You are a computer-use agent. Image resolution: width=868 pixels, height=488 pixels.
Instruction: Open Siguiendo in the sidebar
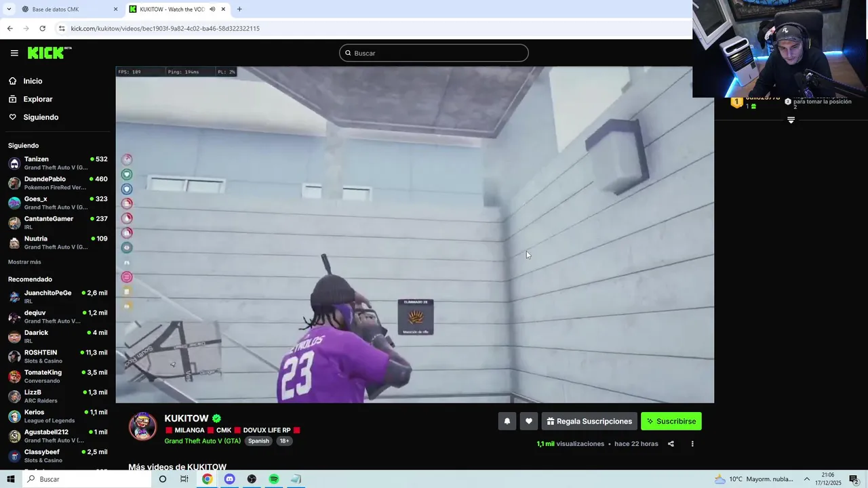[41, 117]
